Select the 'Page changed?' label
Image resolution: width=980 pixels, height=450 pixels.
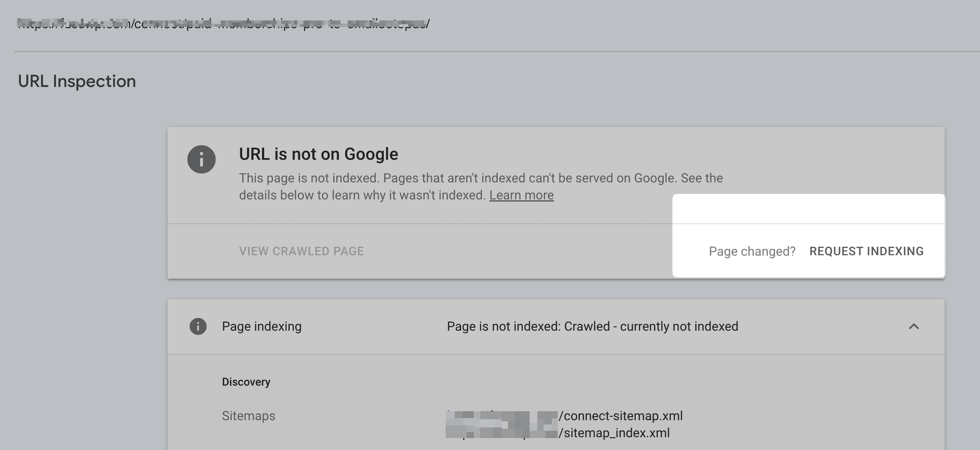tap(752, 251)
